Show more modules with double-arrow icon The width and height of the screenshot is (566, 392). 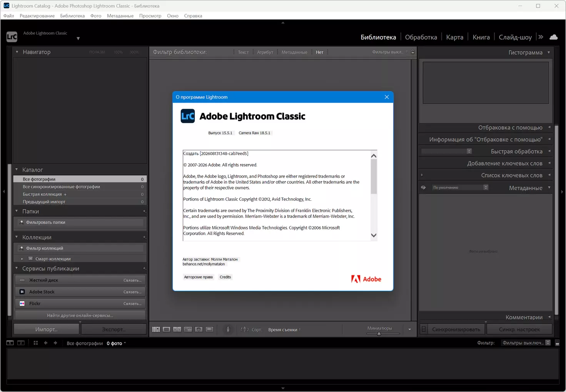[x=541, y=37]
